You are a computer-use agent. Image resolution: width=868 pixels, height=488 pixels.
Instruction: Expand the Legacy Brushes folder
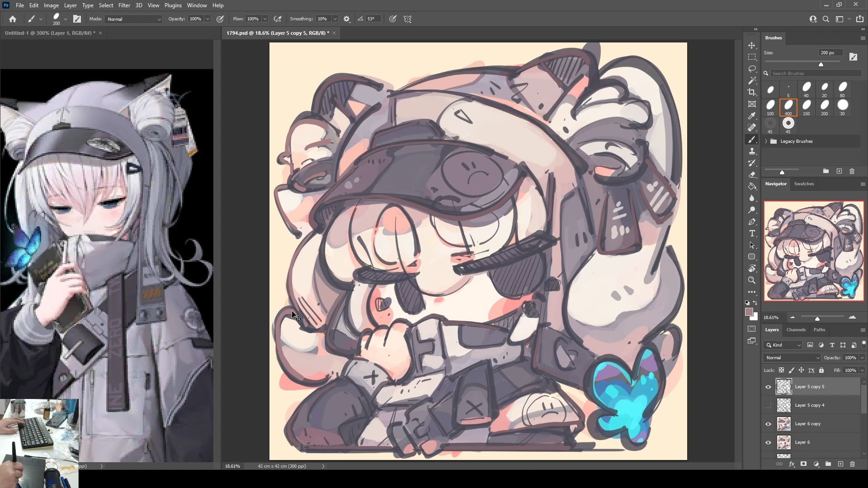click(766, 141)
